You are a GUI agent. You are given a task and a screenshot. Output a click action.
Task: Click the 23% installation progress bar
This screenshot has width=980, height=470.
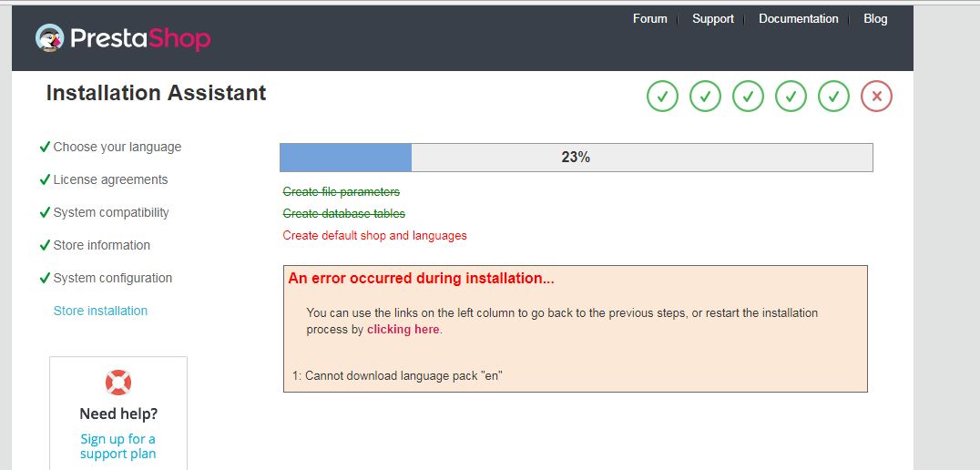point(577,158)
